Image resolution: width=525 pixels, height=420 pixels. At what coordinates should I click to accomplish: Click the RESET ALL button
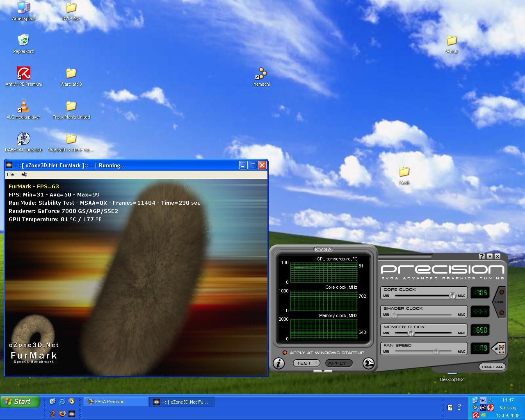coord(492,367)
